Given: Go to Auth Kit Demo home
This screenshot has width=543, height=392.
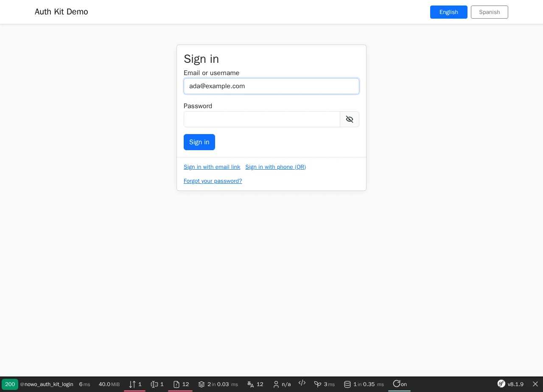Looking at the screenshot, I should 62,12.
